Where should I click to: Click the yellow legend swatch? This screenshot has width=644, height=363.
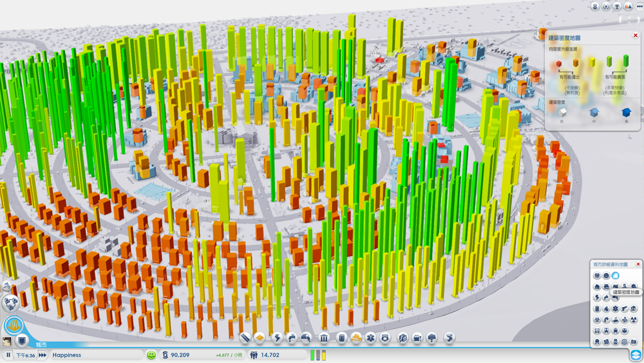tap(592, 62)
